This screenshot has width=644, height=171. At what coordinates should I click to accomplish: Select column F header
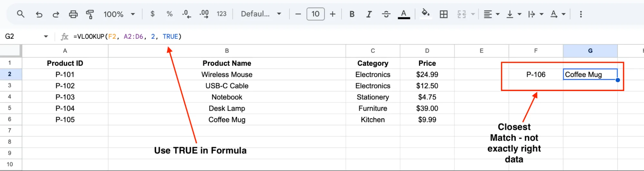(x=536, y=51)
